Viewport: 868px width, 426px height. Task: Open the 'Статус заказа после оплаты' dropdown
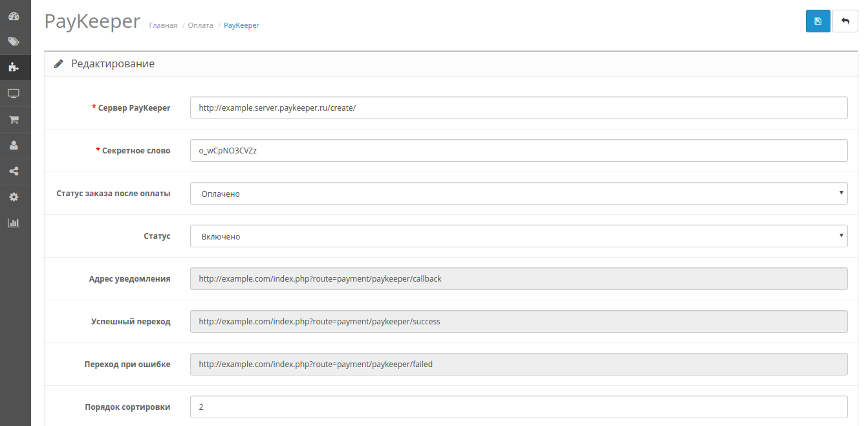(x=517, y=193)
